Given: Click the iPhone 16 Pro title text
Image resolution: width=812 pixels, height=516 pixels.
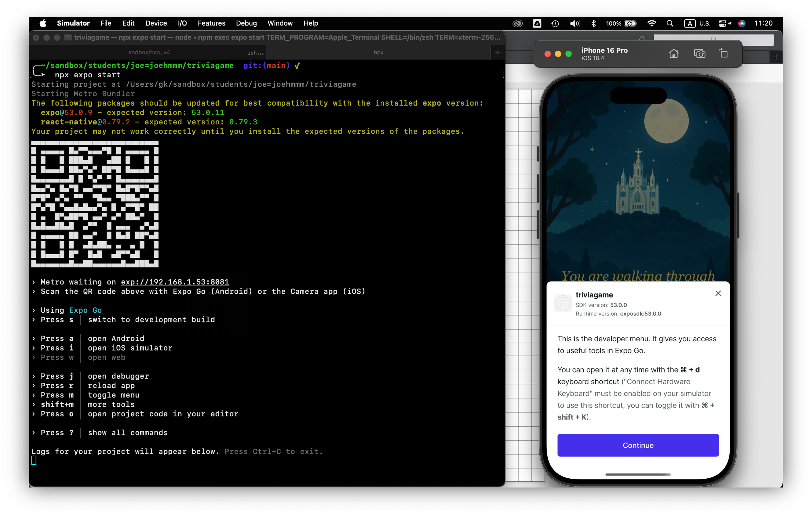Looking at the screenshot, I should pos(604,50).
